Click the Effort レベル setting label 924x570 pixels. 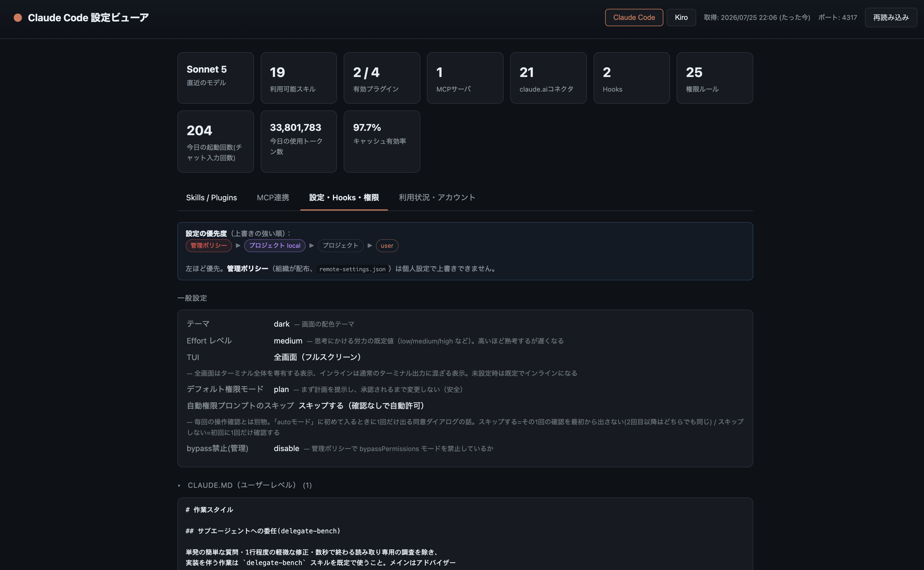point(209,341)
